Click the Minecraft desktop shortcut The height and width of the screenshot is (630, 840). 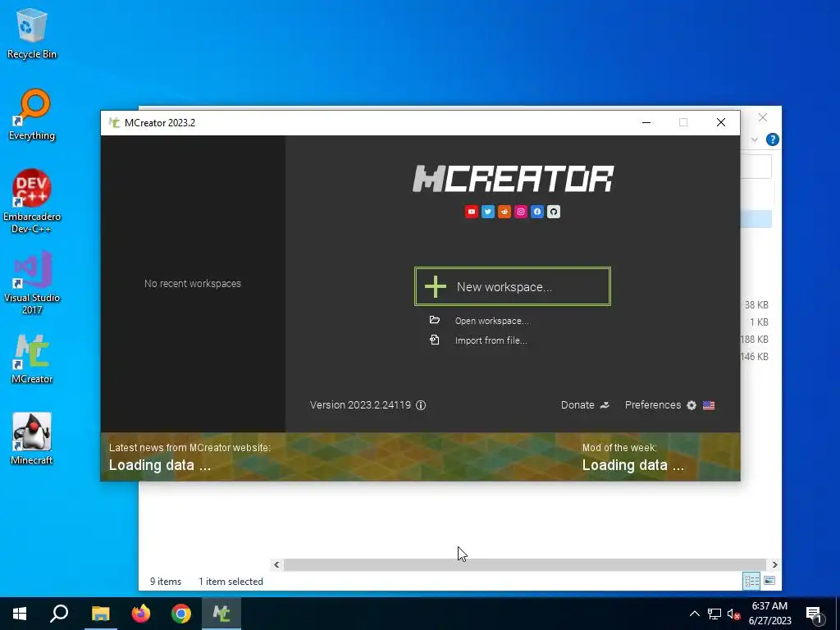click(x=32, y=440)
